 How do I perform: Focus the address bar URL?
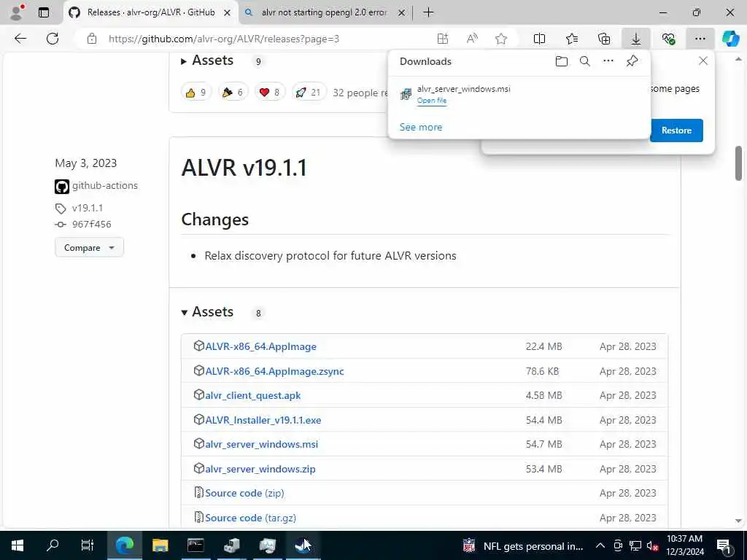(x=224, y=39)
